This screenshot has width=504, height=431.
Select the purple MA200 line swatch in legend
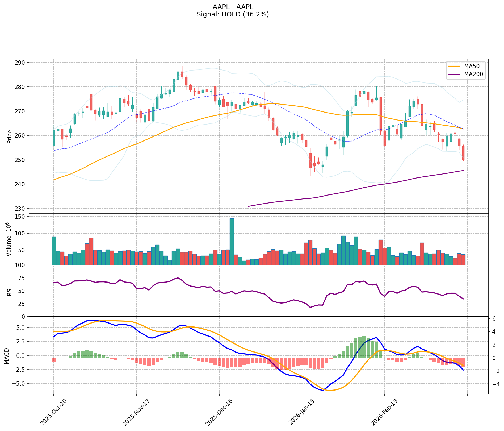[x=454, y=74]
